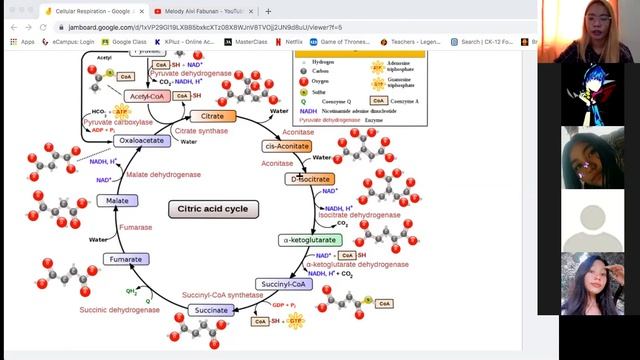The height and width of the screenshot is (360, 640).
Task: Click the Sulfur yellow ball in legend
Action: pos(303,92)
